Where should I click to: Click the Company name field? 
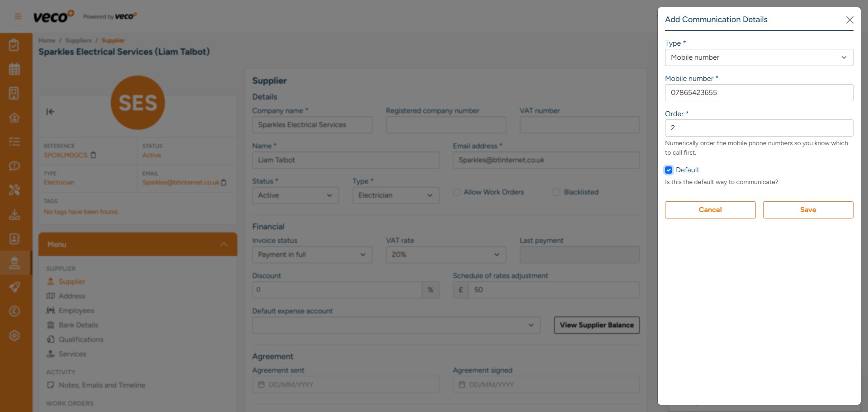pyautogui.click(x=312, y=125)
